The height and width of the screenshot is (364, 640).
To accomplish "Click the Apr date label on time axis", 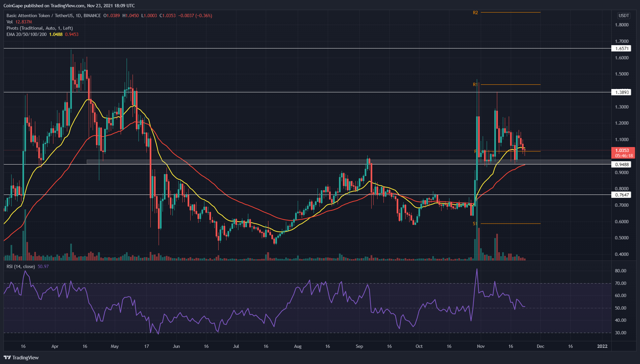I will (x=55, y=346).
